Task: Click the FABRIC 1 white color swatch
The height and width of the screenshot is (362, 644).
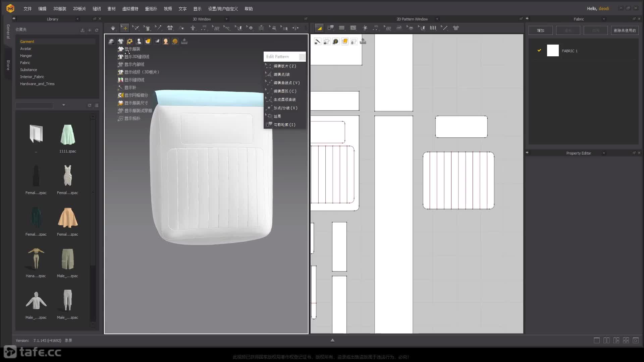Action: 553,51
